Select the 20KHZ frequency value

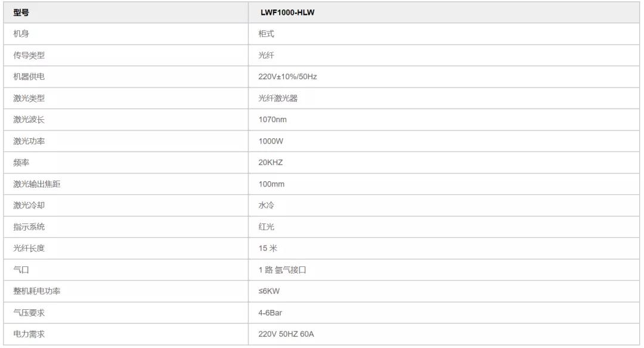271,163
